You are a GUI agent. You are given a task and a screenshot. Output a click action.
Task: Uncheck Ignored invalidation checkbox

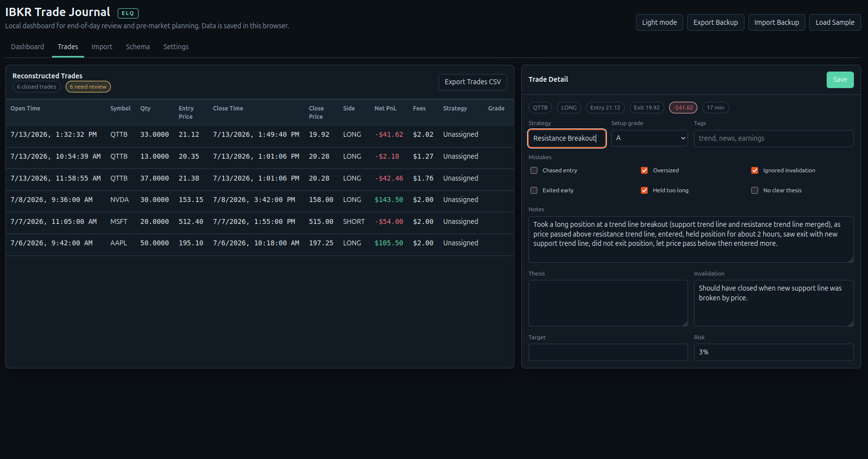click(x=755, y=170)
